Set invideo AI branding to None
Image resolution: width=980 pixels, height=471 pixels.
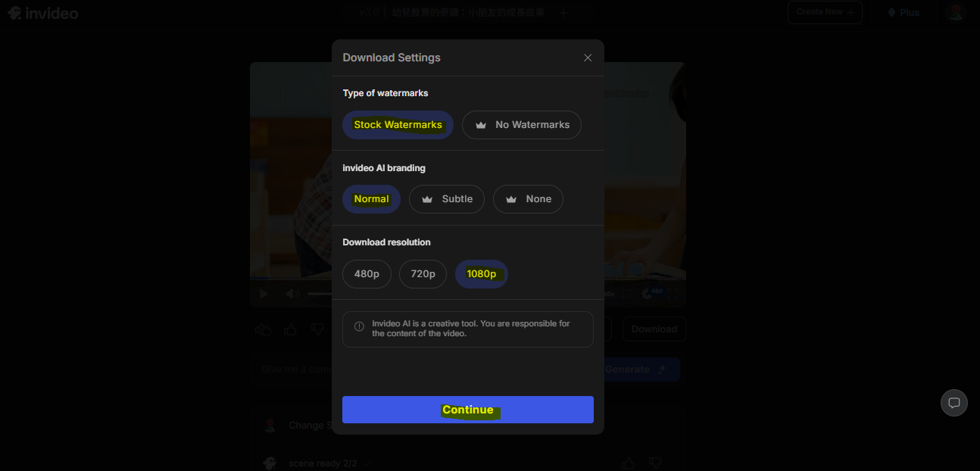[x=527, y=199]
